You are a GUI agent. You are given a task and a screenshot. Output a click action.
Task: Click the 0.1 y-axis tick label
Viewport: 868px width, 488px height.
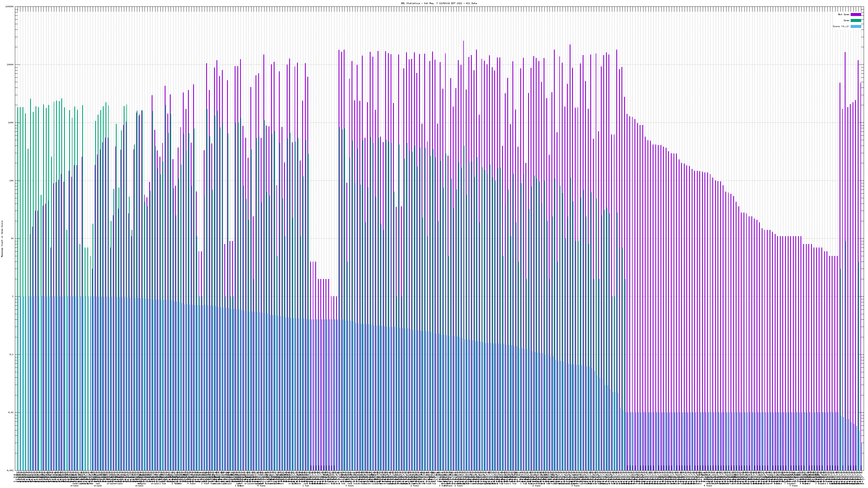[12, 354]
